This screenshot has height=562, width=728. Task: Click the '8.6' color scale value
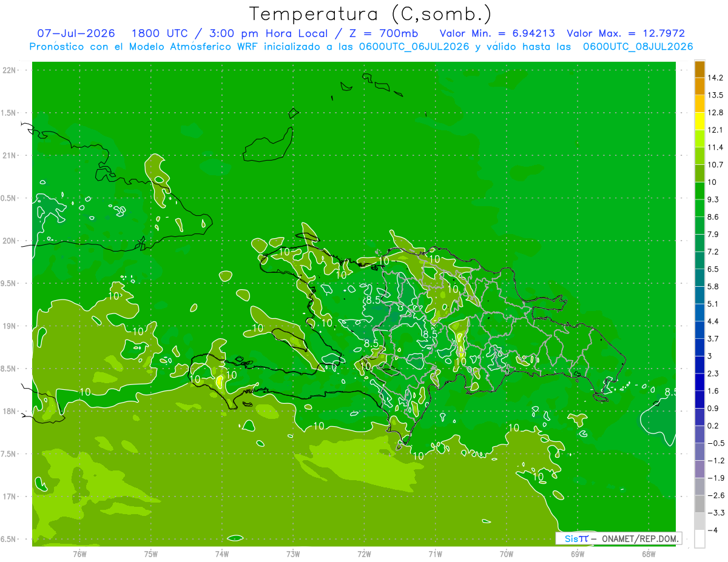pos(713,217)
